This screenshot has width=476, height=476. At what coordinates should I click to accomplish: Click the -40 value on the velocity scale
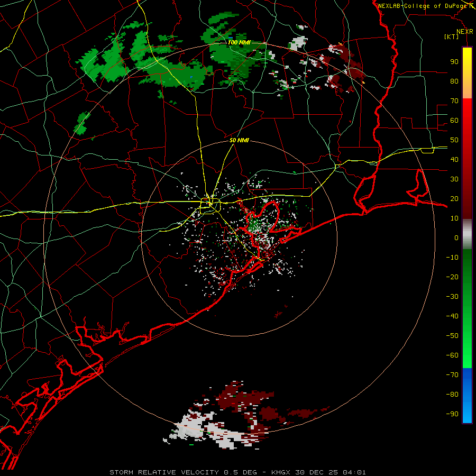(x=452, y=316)
